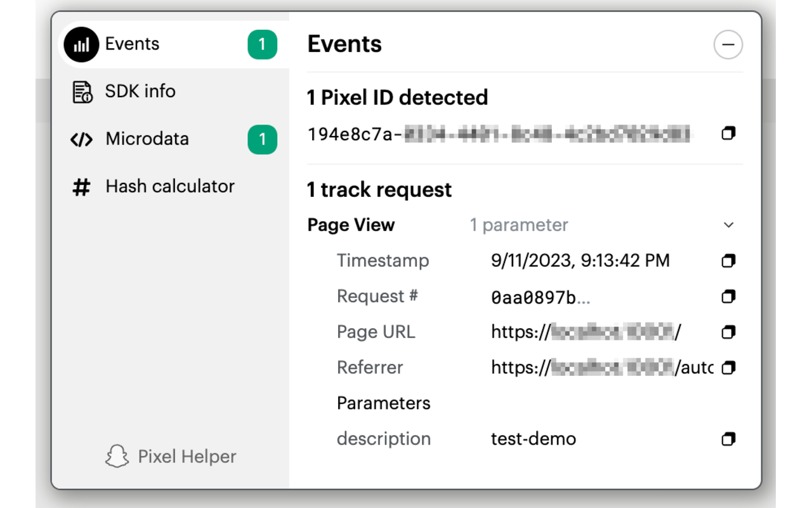
Task: Click the SDK info document icon
Action: [81, 91]
